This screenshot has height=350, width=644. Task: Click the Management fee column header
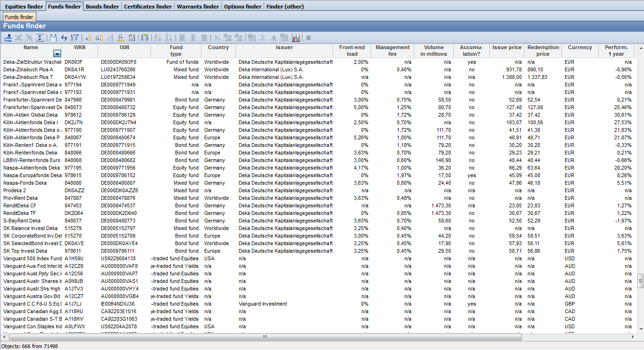[393, 51]
